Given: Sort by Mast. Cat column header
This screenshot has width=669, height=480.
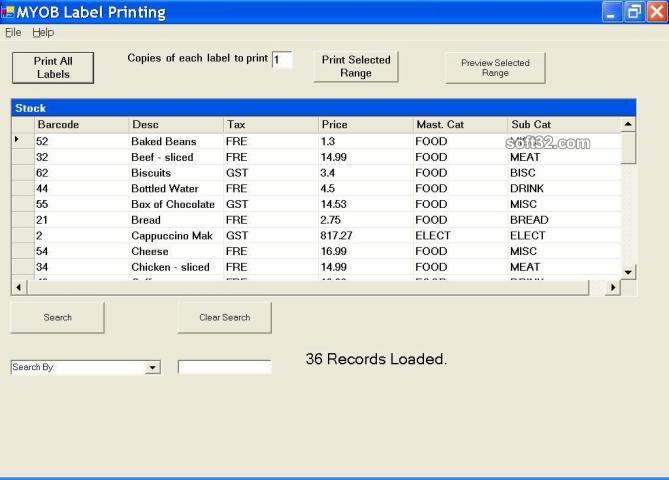Looking at the screenshot, I should click(460, 125).
